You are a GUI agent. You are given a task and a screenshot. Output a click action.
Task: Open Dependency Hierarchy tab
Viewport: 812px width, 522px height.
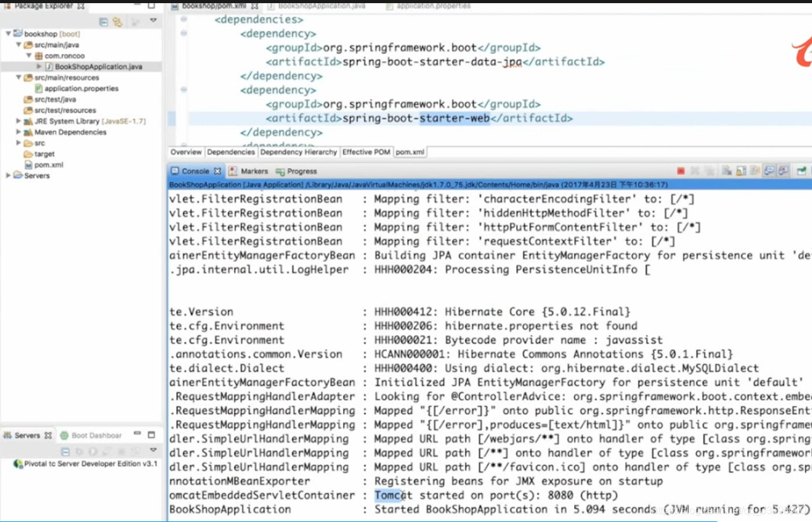point(298,152)
